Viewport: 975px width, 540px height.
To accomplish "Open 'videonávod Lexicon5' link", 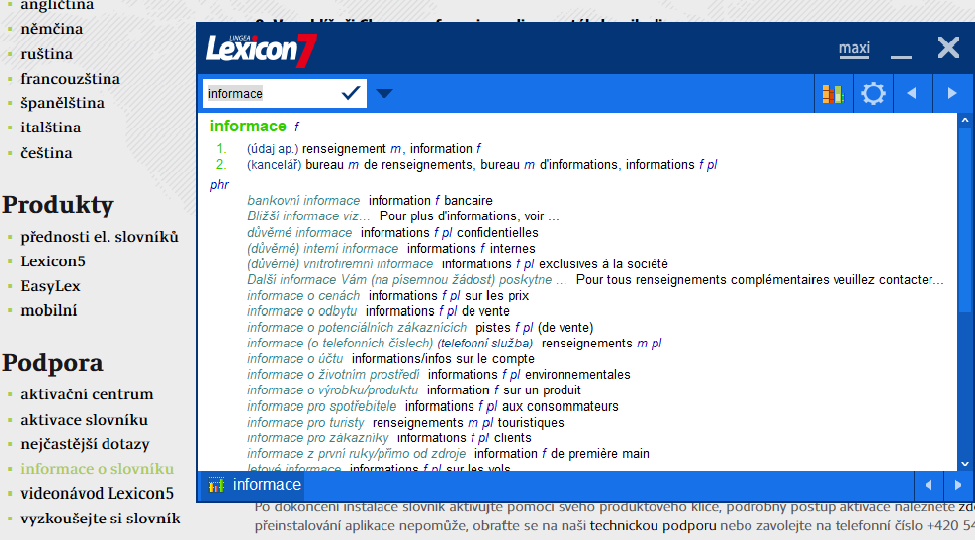I will [97, 493].
